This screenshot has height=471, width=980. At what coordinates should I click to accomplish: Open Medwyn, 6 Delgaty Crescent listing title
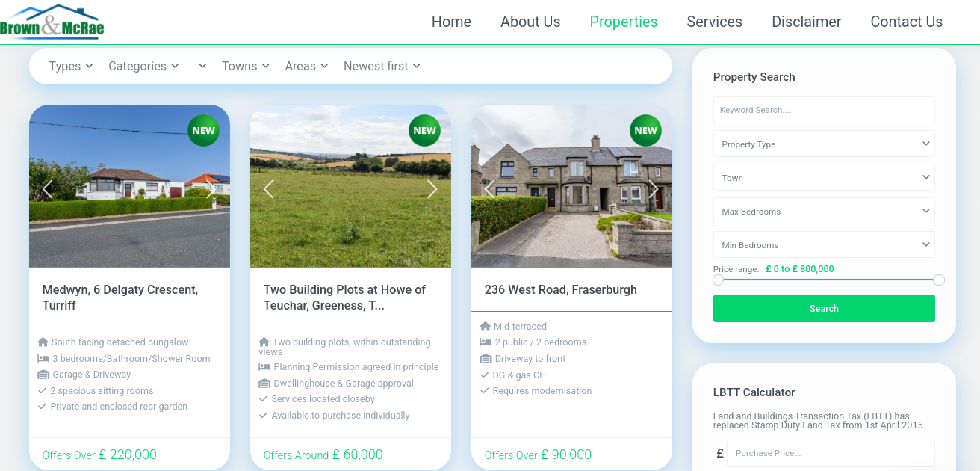(120, 298)
